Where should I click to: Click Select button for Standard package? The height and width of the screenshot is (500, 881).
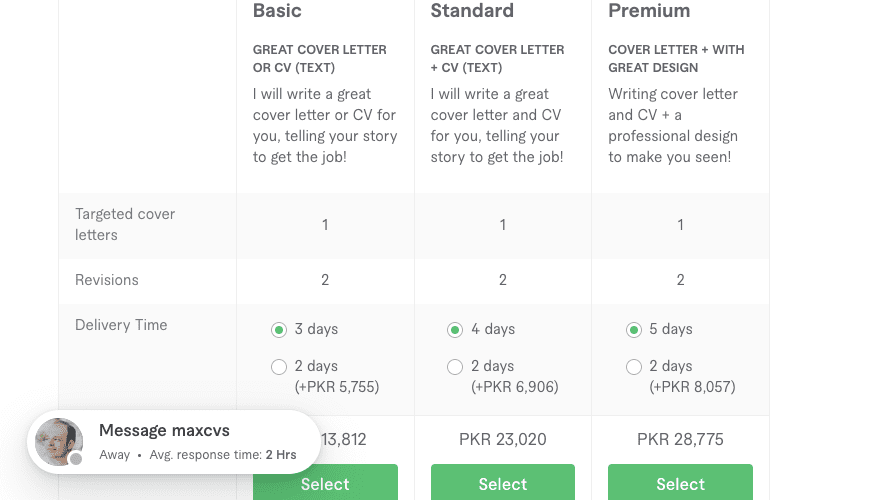pyautogui.click(x=503, y=483)
